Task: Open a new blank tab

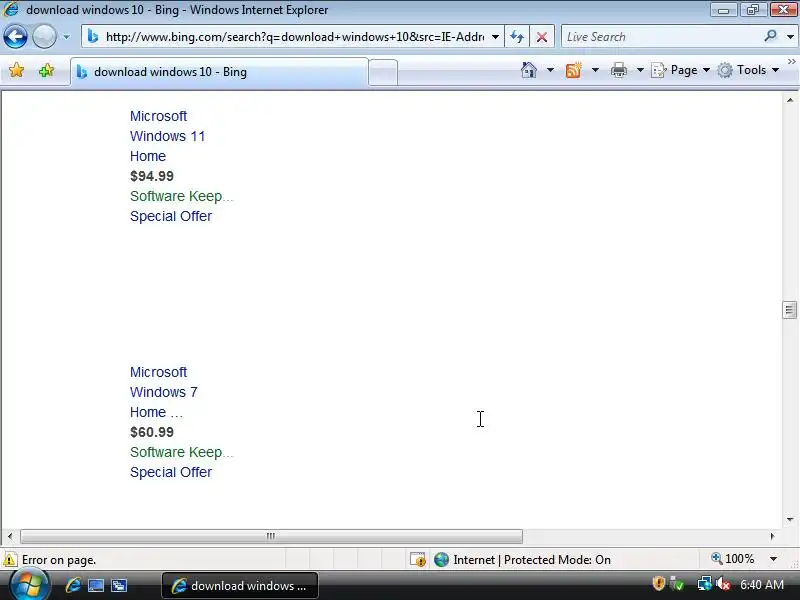Action: 383,72
